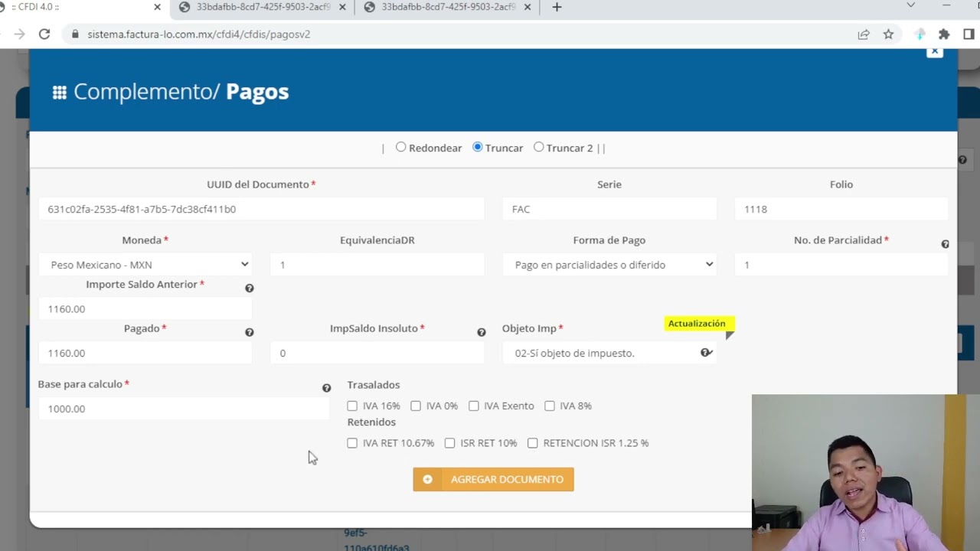
Task: Click the No. de Parcialidad input
Action: pos(841,265)
